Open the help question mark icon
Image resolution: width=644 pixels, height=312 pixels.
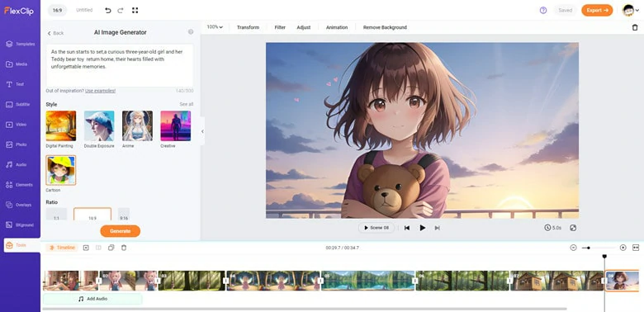[543, 10]
